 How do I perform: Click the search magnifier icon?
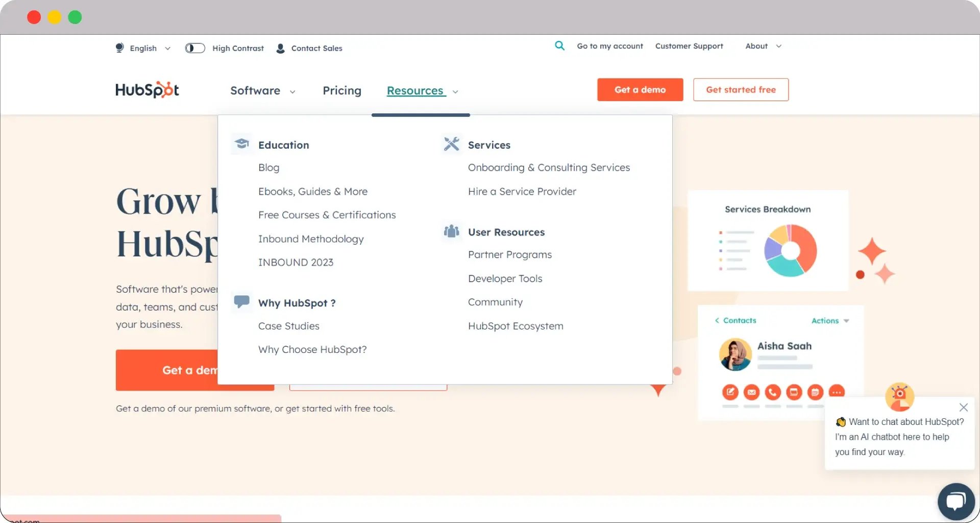(559, 46)
